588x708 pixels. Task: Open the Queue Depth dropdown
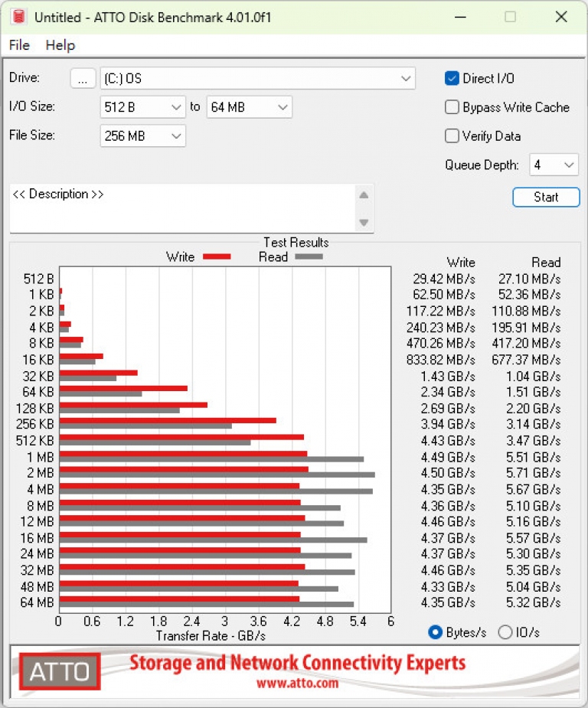coord(554,165)
